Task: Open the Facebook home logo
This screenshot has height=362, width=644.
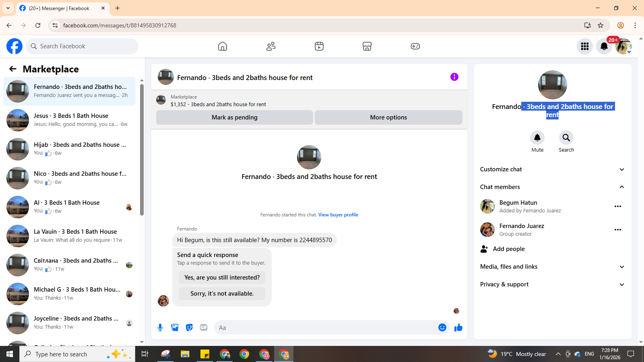Action: (x=14, y=46)
